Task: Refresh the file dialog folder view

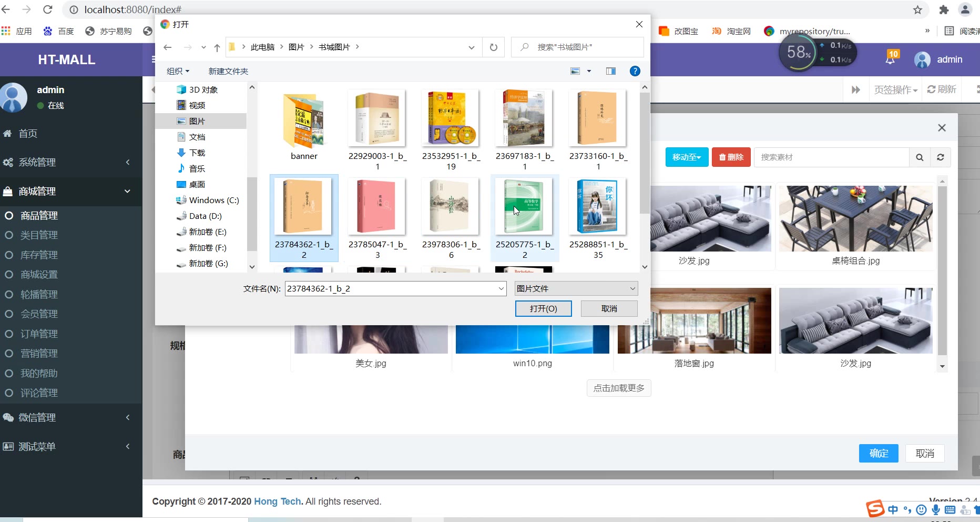Action: [493, 47]
